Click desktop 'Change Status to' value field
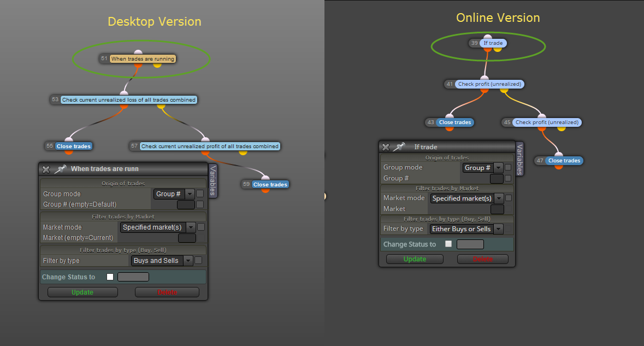This screenshot has height=346, width=644. click(x=133, y=277)
